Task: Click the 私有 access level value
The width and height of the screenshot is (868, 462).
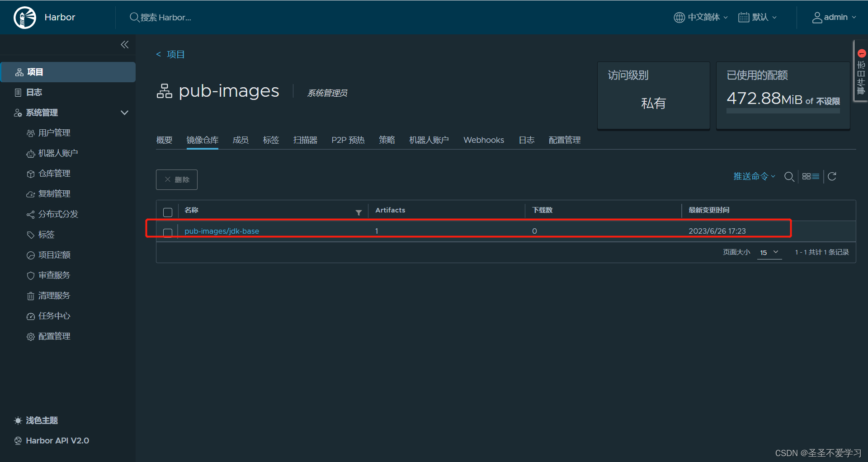Action: click(653, 103)
